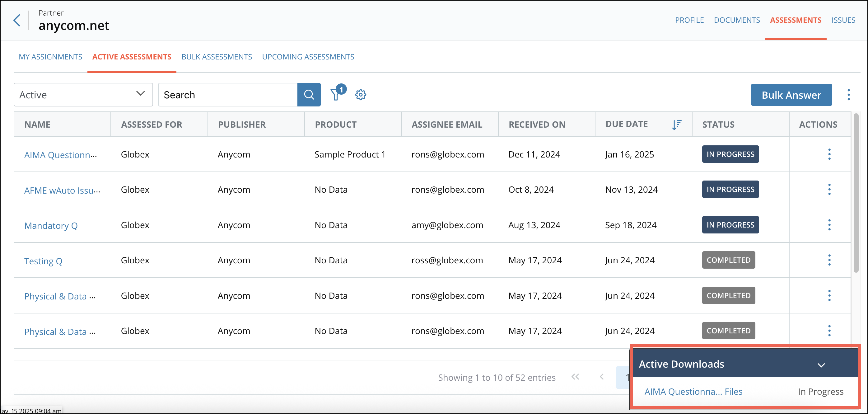The image size is (868, 414).
Task: Open Bulk Assessments tab
Action: (x=217, y=57)
